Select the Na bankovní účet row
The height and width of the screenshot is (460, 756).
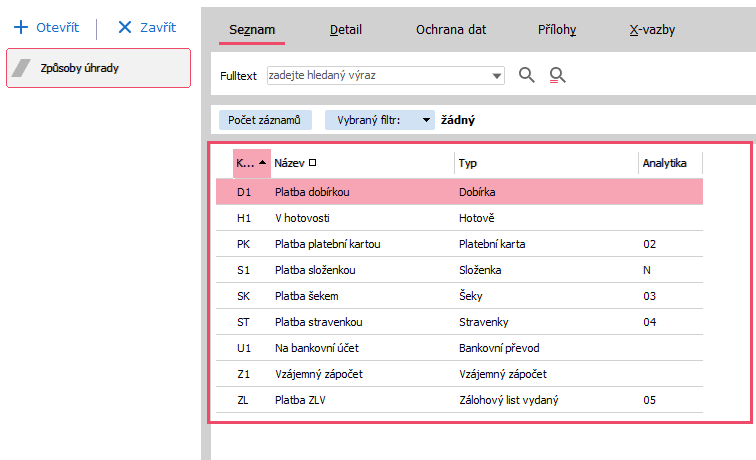point(459,348)
